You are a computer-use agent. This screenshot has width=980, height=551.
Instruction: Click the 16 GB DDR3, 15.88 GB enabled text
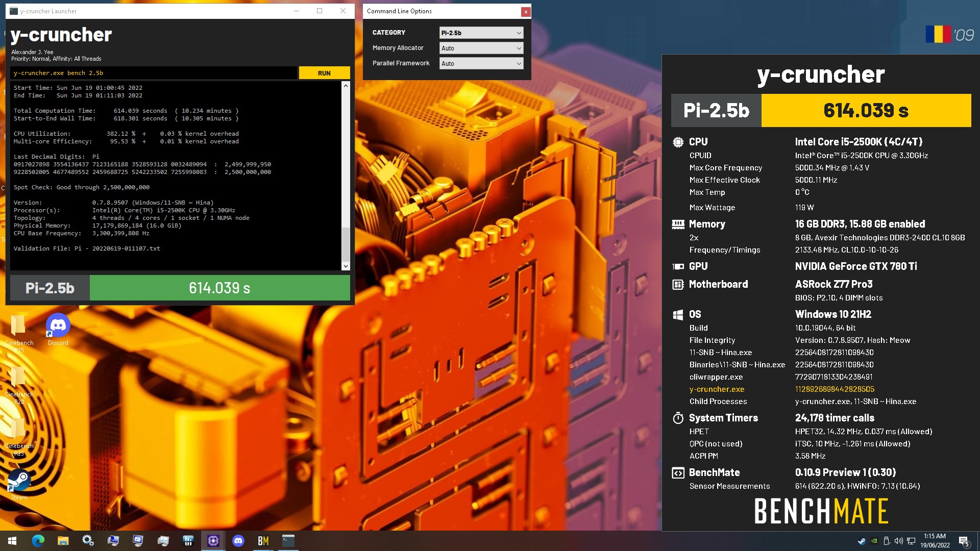coord(860,224)
